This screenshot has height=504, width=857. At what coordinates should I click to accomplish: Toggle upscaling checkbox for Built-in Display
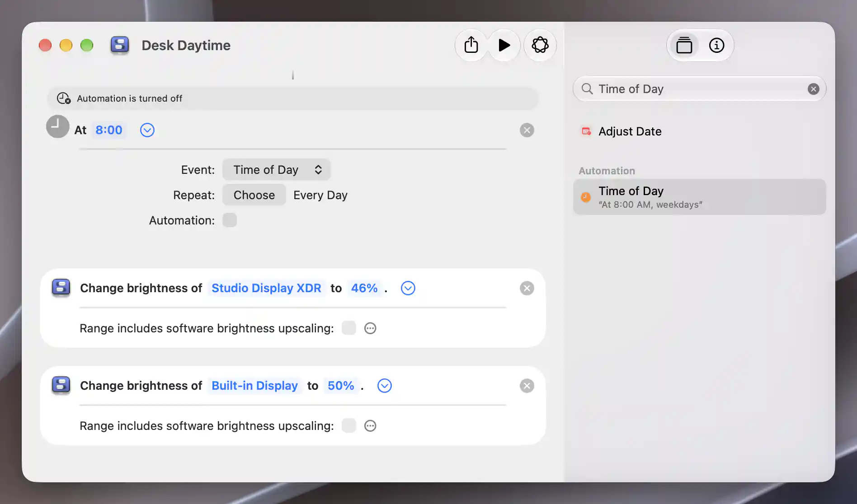349,425
